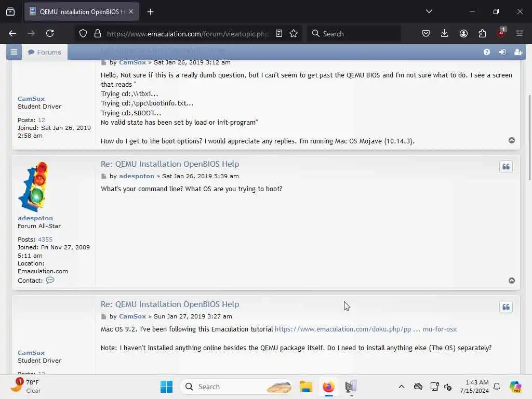Click the post icon beside adespoton byline
This screenshot has height=399, width=532.
pyautogui.click(x=103, y=176)
